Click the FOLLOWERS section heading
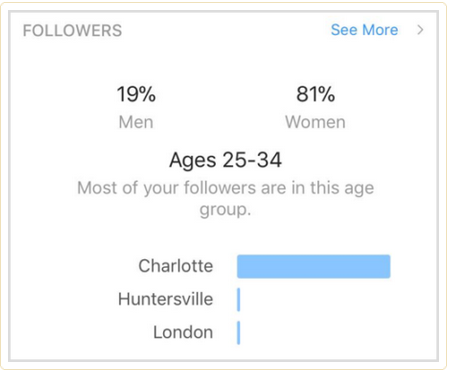 coord(72,31)
